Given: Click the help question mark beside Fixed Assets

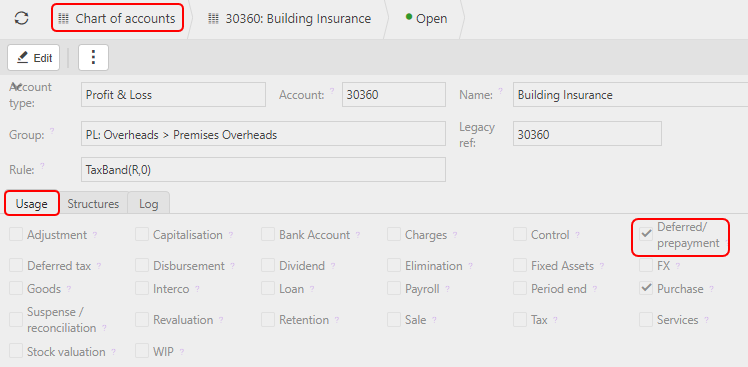Looking at the screenshot, I should point(602,266).
